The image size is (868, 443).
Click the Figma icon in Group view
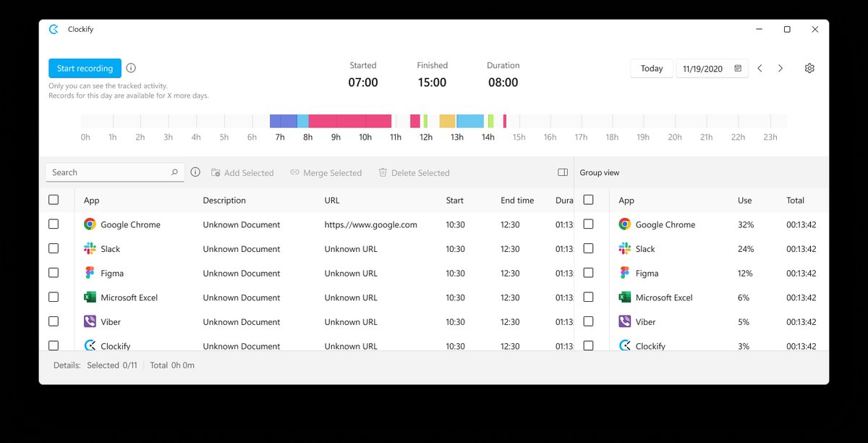[625, 273]
